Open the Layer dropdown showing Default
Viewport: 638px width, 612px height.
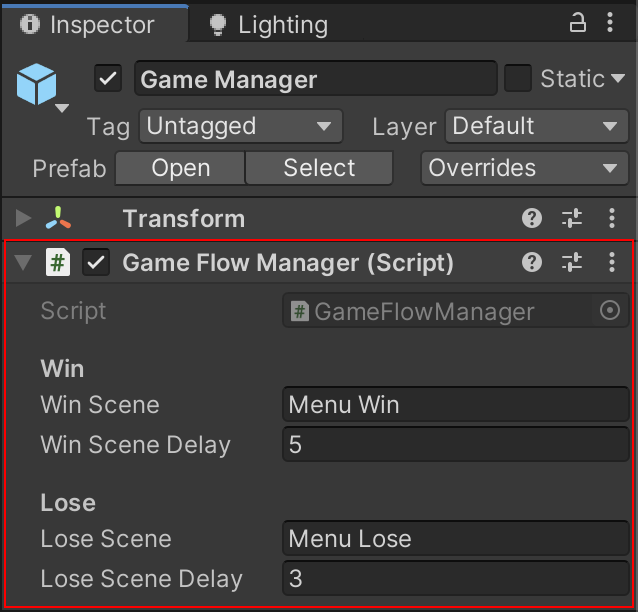536,126
